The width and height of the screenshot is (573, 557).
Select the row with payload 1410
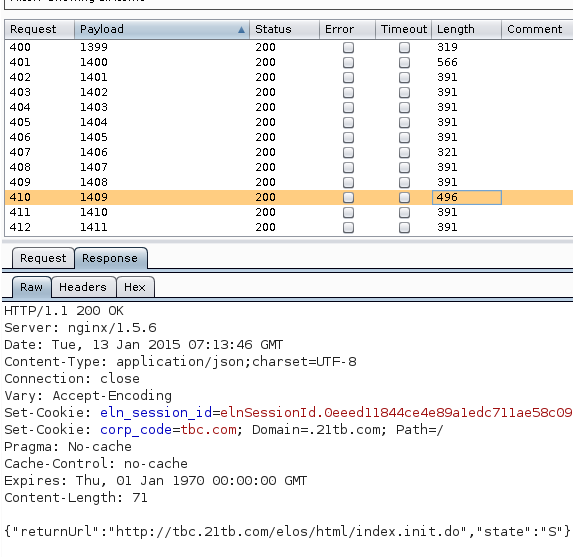(x=289, y=212)
